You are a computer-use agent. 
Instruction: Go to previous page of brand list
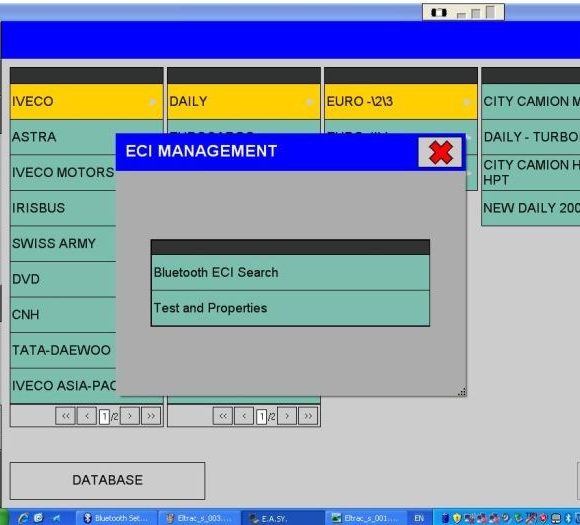click(87, 416)
